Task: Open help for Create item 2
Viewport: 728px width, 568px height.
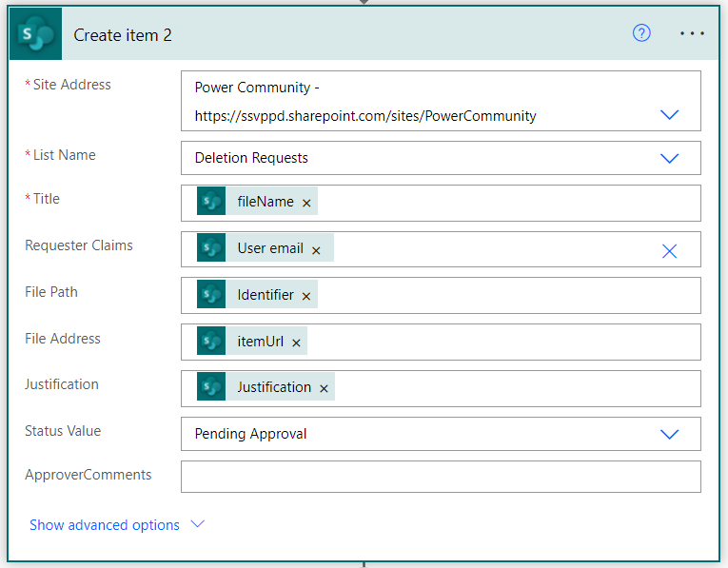Action: (641, 33)
